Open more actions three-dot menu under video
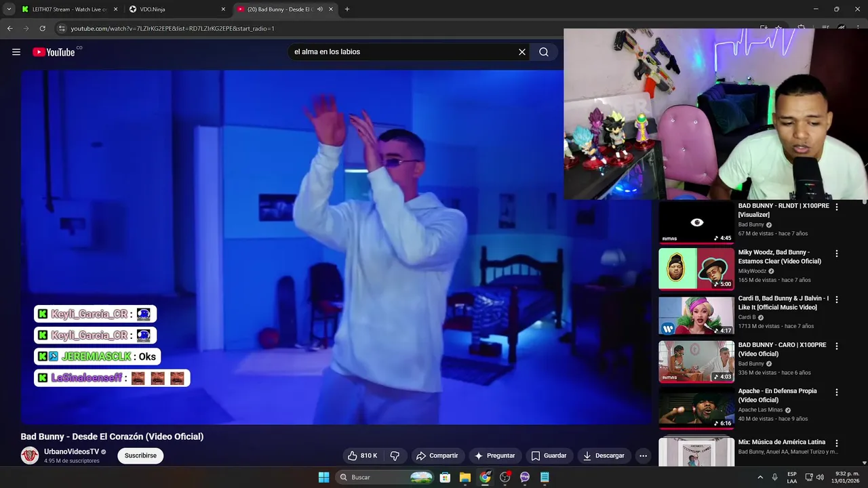 [643, 455]
